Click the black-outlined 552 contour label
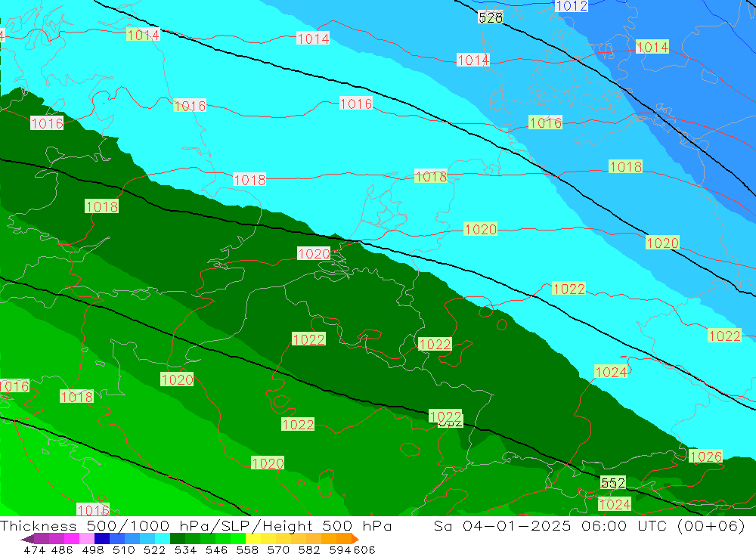Screen dimensions: 756x554 click(x=613, y=483)
